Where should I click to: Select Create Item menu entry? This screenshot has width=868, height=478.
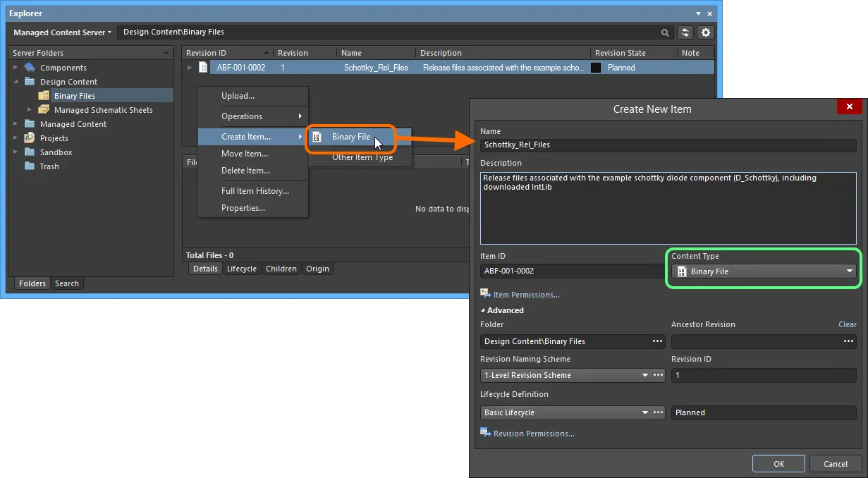[x=252, y=137]
